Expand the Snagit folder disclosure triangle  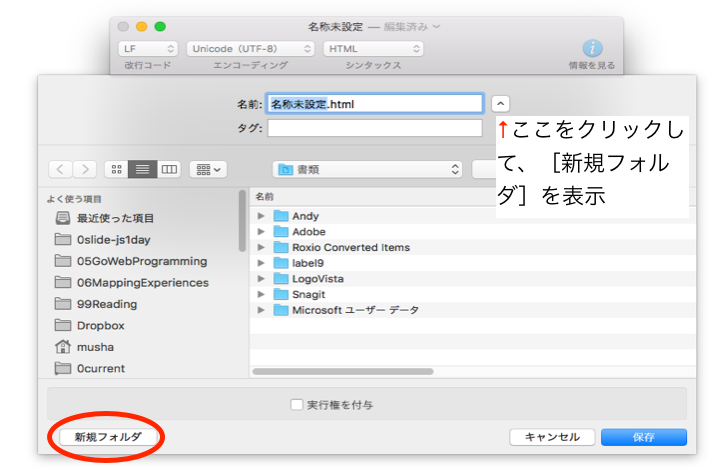tap(261, 295)
